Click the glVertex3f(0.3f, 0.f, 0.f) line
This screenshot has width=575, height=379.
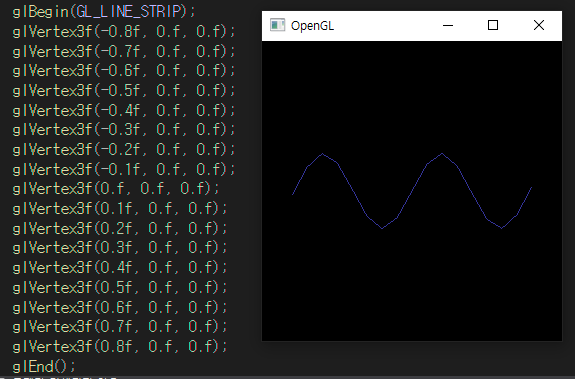click(120, 248)
